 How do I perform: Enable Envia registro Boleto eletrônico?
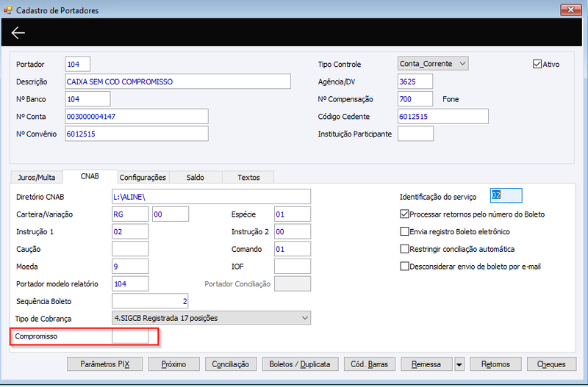click(x=404, y=231)
